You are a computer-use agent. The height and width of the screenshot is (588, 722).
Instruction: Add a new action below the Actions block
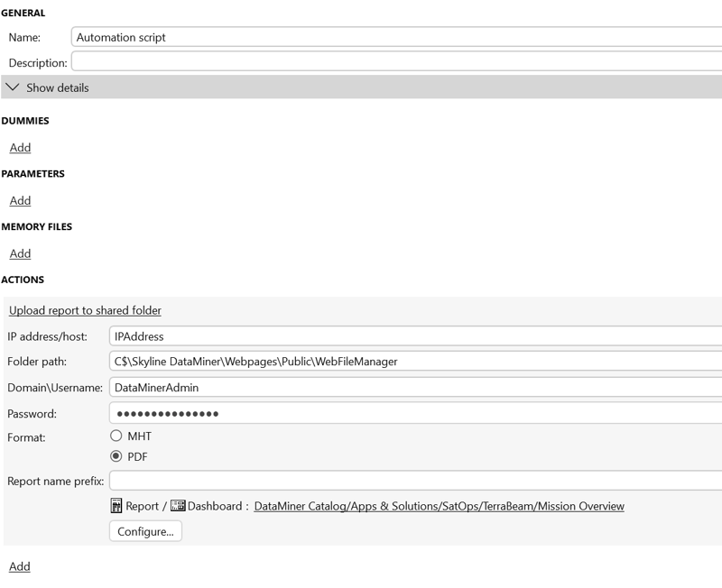[20, 566]
